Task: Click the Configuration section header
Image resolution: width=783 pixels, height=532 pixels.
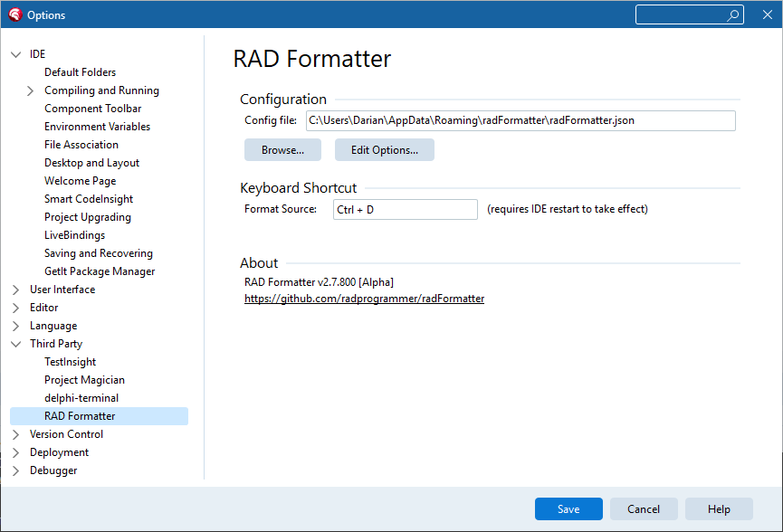Action: (x=283, y=99)
